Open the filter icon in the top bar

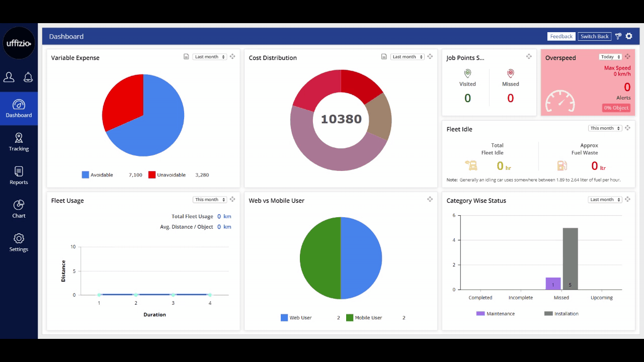(618, 36)
